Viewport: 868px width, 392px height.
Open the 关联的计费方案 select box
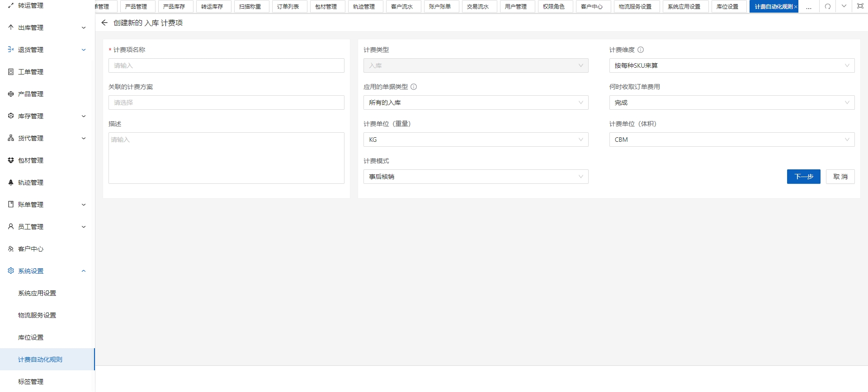click(x=226, y=103)
